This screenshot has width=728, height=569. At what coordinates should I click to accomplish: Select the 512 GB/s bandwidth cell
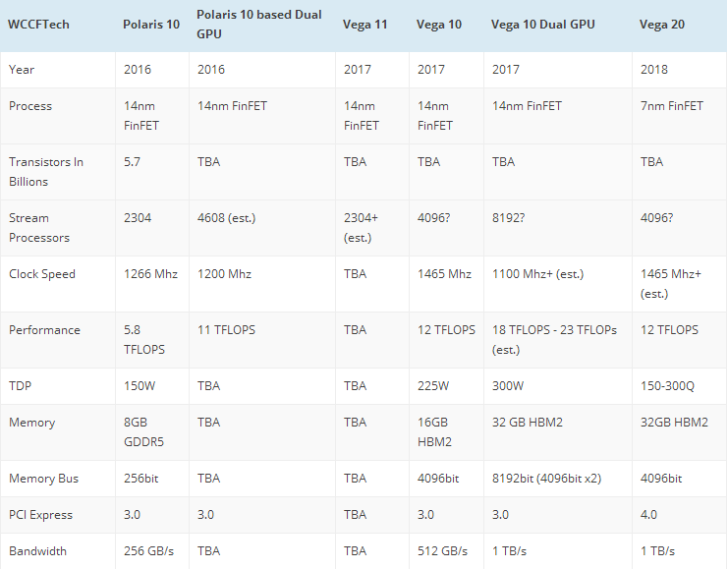[441, 551]
